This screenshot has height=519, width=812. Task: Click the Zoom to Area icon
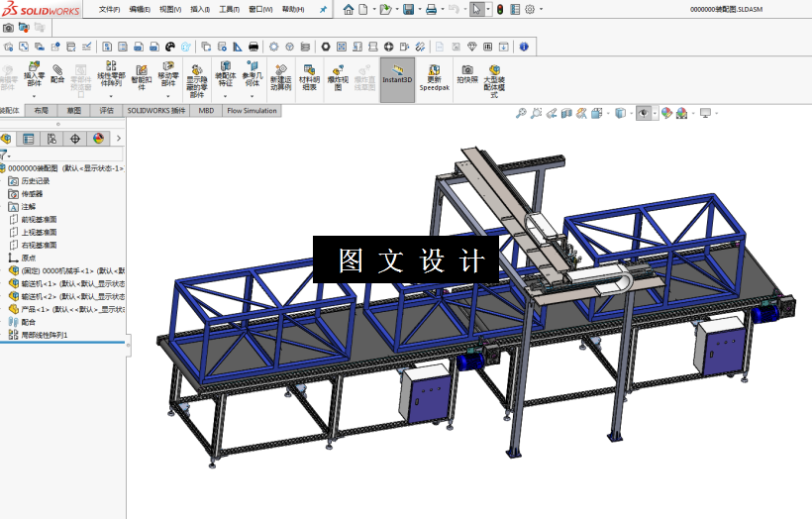536,113
